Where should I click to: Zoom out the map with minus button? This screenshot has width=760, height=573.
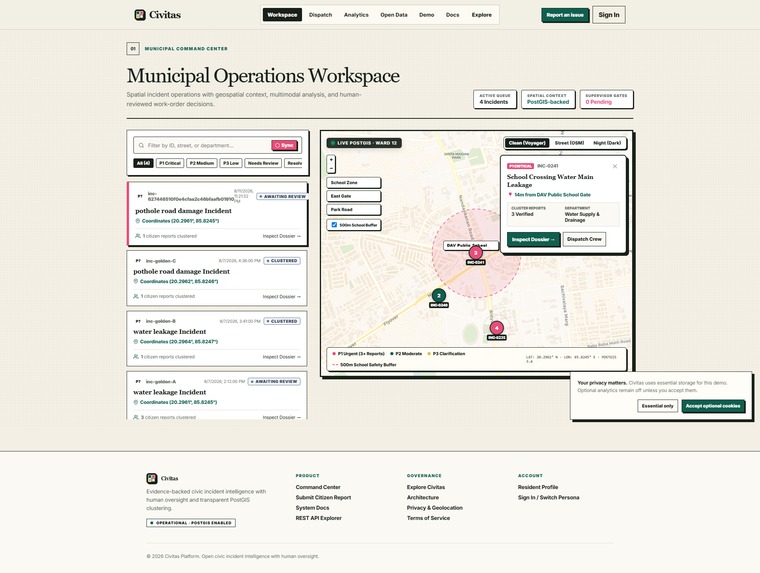(x=331, y=169)
